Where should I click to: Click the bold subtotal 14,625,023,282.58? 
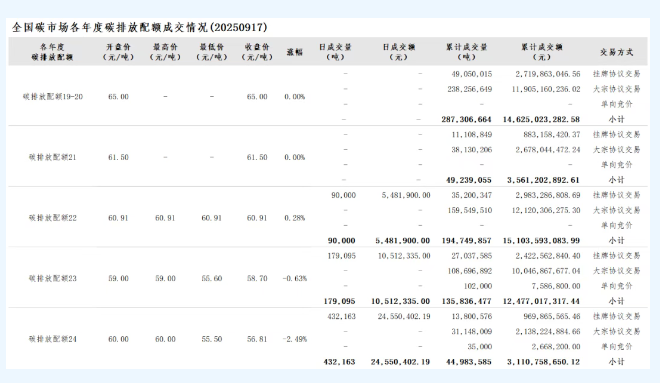541,120
